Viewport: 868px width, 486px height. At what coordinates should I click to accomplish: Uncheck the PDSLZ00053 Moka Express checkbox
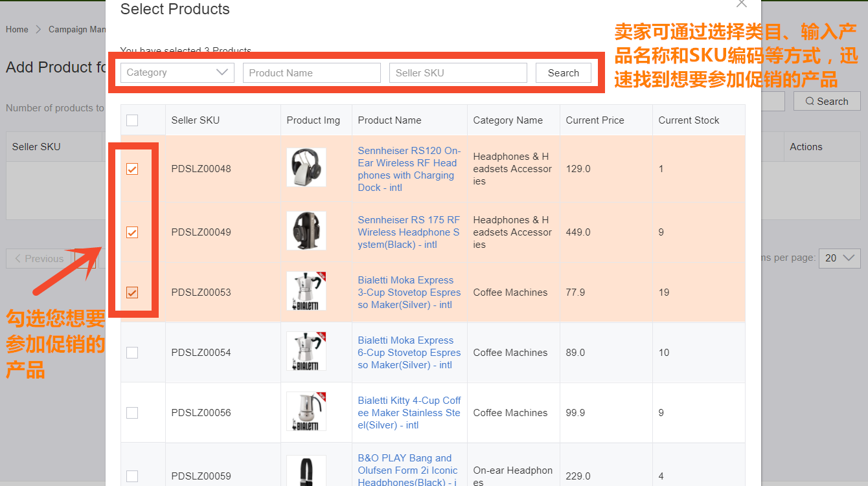pyautogui.click(x=132, y=293)
